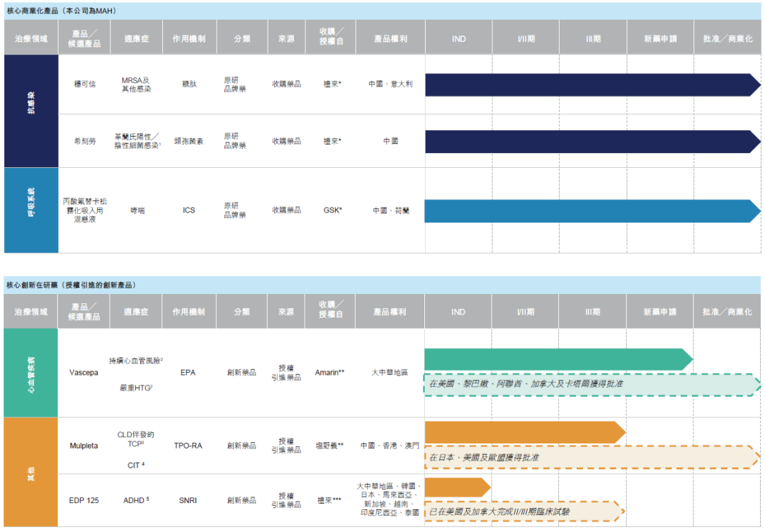
Task: Click the EDP 125 candidate name
Action: pos(84,500)
